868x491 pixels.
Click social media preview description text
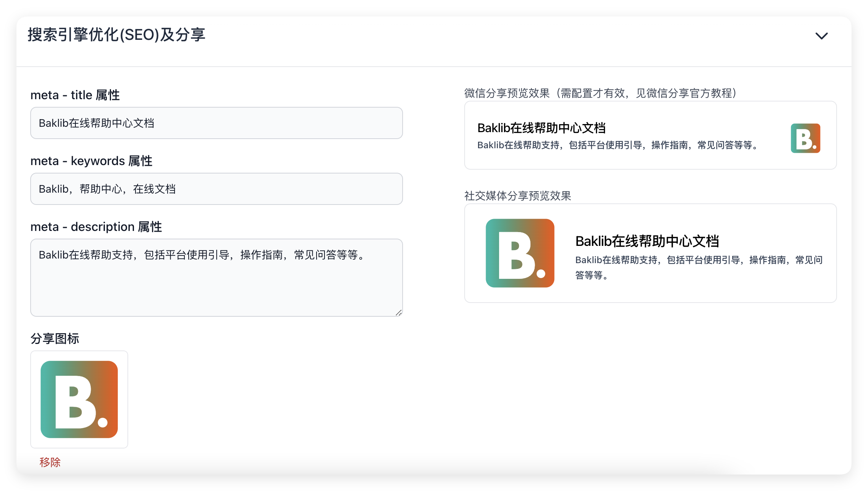coord(698,260)
